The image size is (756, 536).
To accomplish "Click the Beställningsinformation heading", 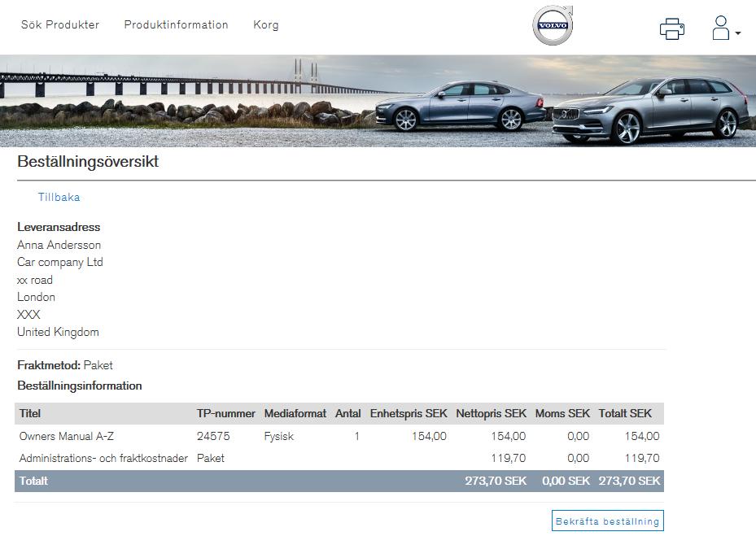I will tap(80, 386).
